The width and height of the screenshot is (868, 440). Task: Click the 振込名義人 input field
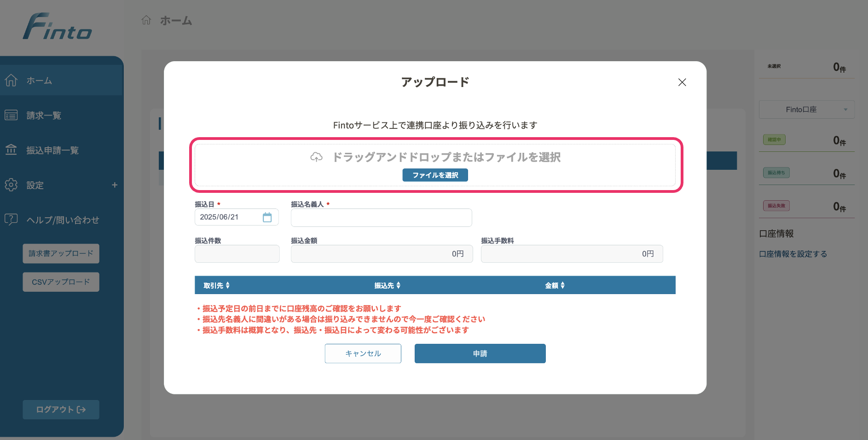pyautogui.click(x=381, y=218)
